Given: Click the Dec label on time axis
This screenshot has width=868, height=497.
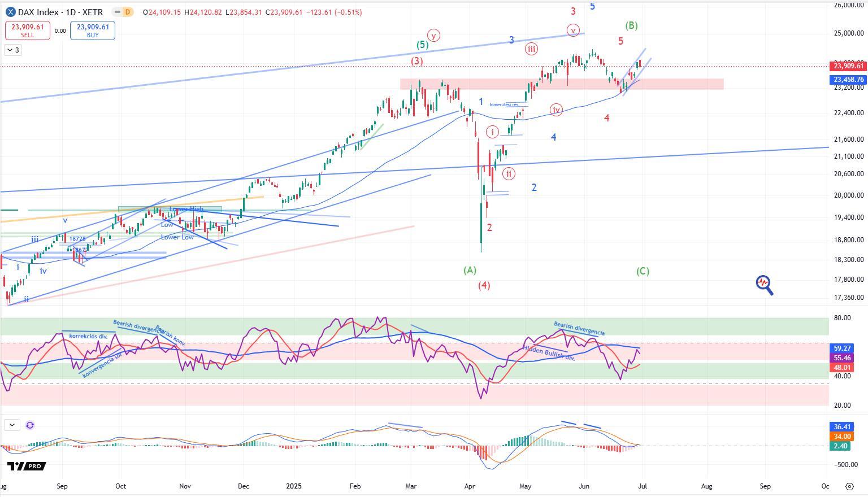Looking at the screenshot, I should pyautogui.click(x=244, y=486).
